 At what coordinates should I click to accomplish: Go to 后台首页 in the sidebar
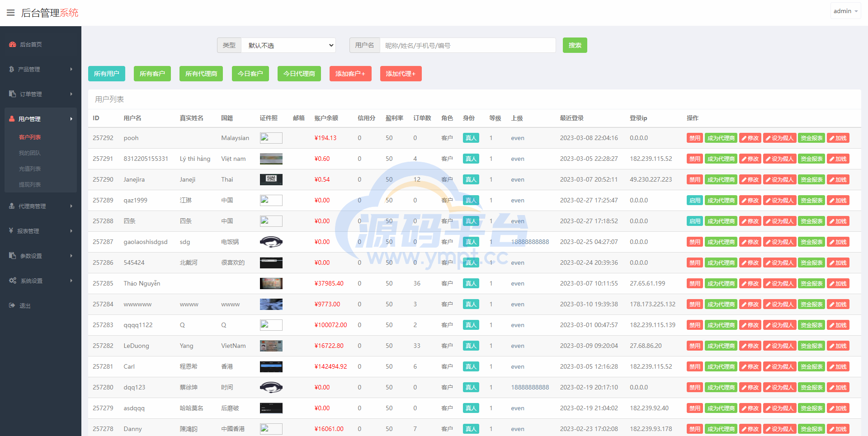31,44
